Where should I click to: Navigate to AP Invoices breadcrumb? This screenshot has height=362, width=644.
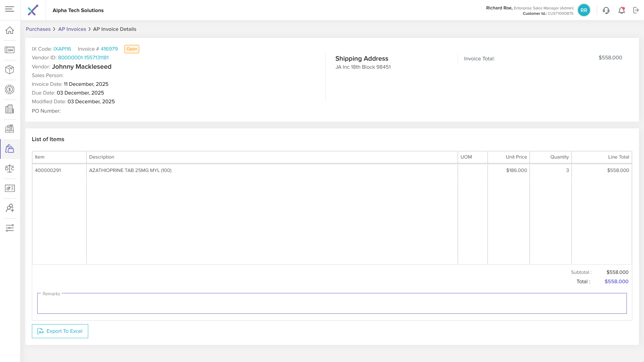(x=72, y=29)
